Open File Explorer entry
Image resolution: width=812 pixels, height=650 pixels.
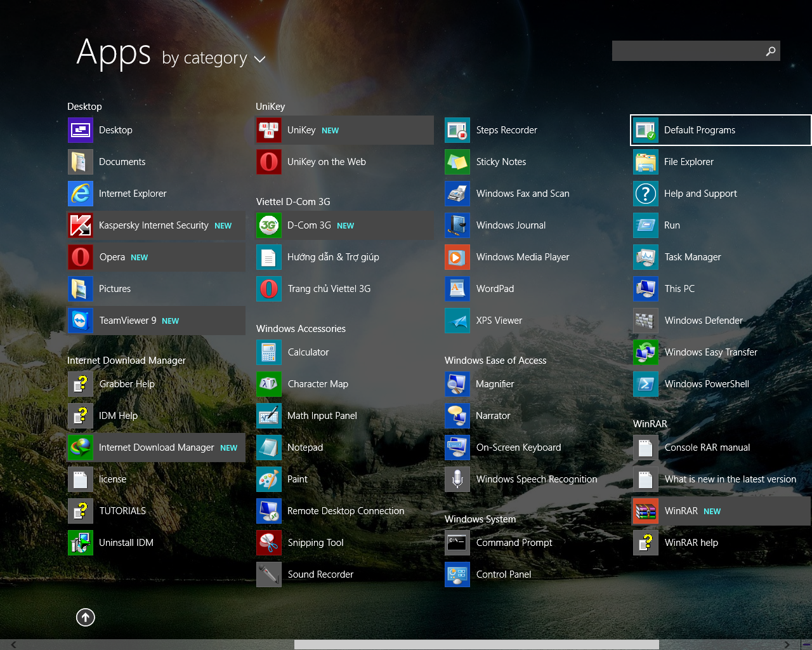[x=721, y=162]
